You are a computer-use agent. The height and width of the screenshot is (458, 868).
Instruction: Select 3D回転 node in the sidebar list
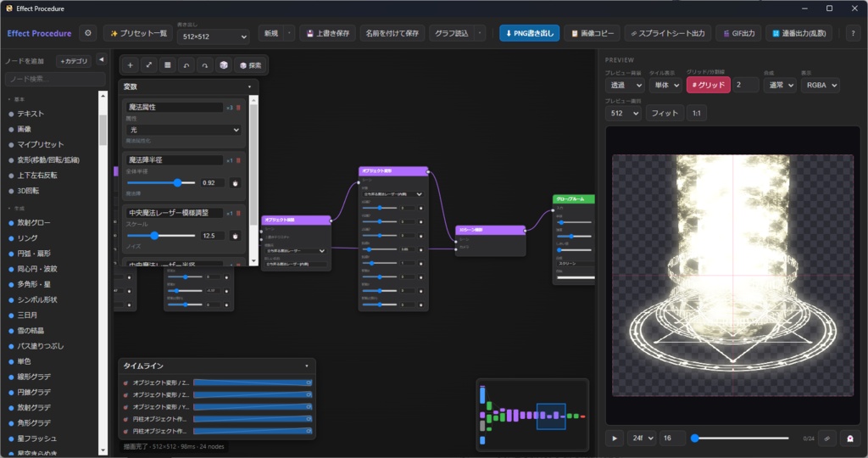[x=28, y=191]
